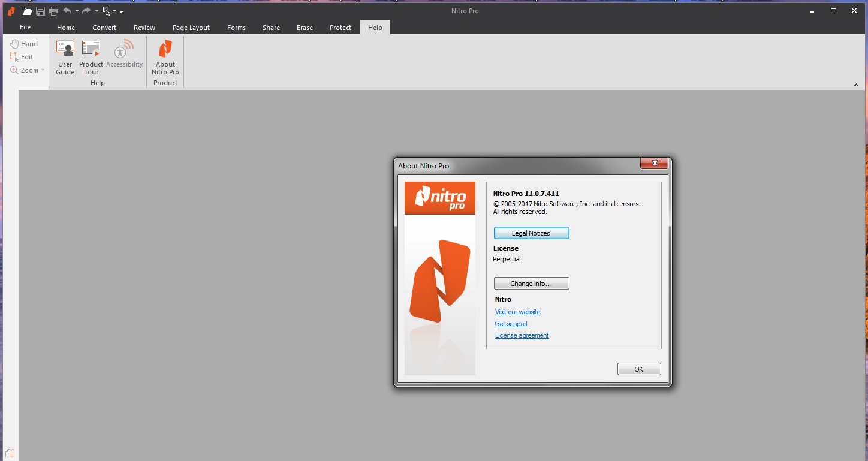The image size is (868, 461).
Task: Open a file using the Open icon
Action: click(27, 10)
